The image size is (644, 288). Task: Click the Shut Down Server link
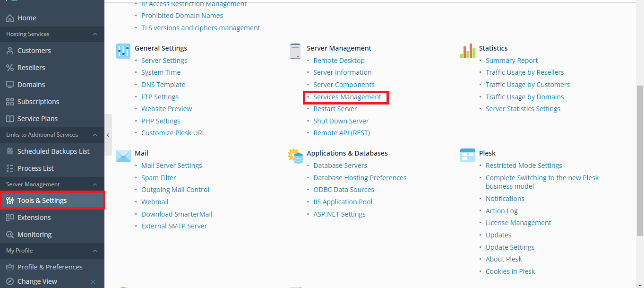[x=341, y=121]
